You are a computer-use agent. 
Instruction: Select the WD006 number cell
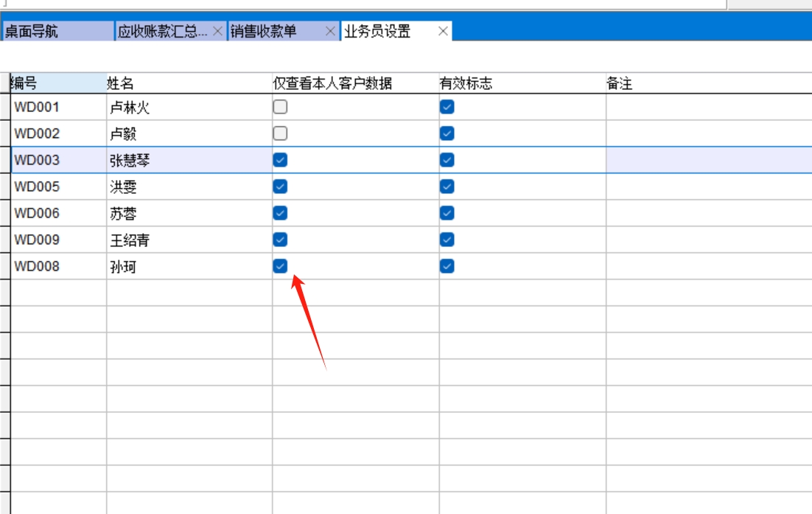(57, 213)
